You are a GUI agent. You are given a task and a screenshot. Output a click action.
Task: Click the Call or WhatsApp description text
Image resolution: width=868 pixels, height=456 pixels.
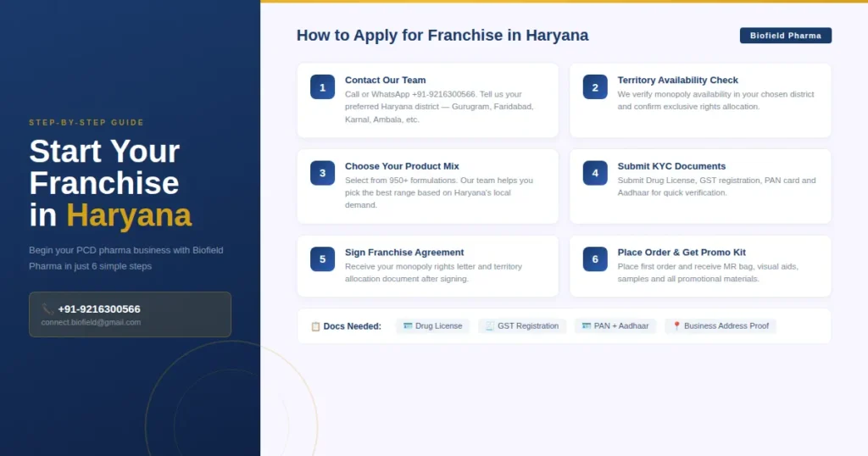click(440, 107)
